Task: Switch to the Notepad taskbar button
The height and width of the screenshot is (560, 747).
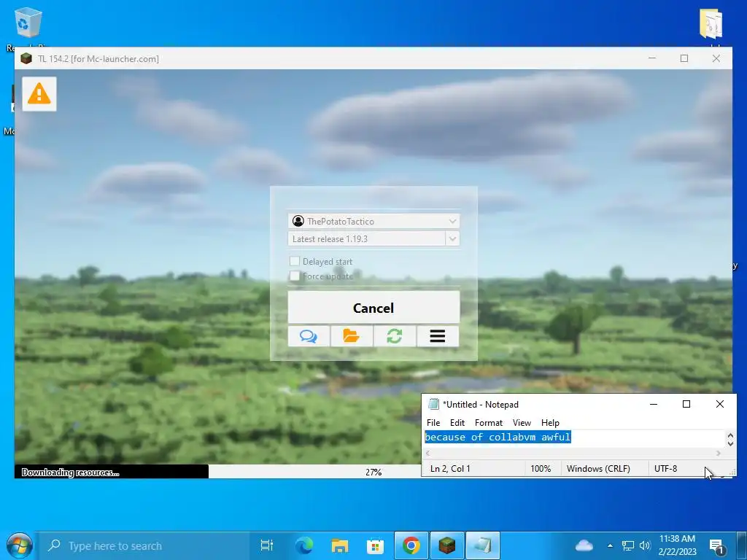Action: (x=483, y=545)
